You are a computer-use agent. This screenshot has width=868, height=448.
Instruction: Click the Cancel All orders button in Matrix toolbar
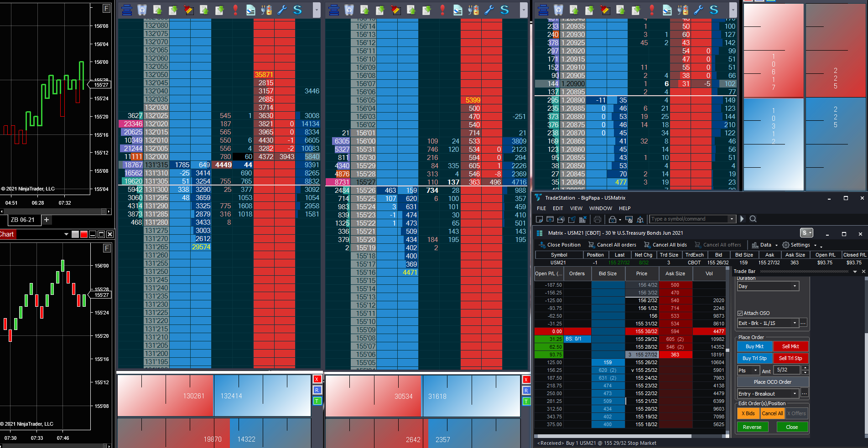point(613,245)
